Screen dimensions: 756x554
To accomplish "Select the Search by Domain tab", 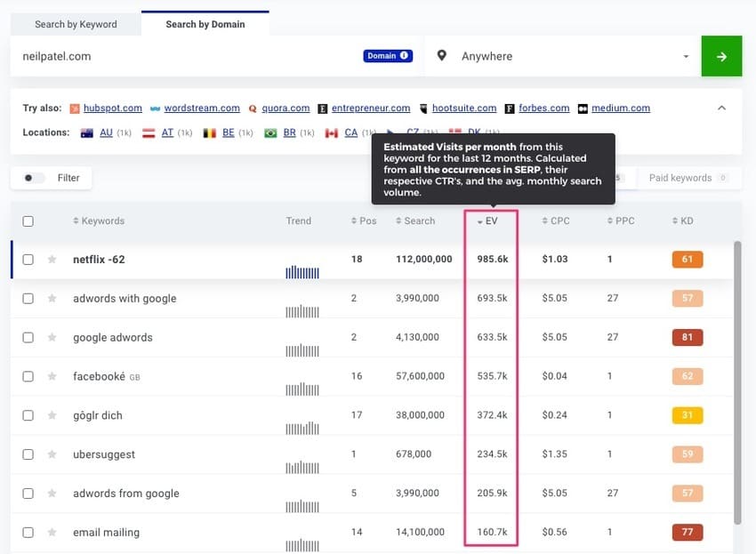I will [205, 24].
